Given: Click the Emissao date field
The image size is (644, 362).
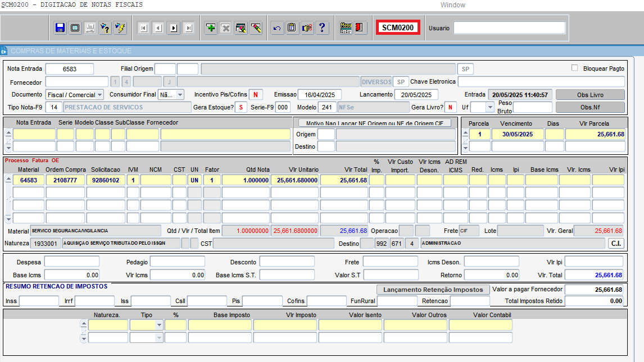Looking at the screenshot, I should (320, 95).
